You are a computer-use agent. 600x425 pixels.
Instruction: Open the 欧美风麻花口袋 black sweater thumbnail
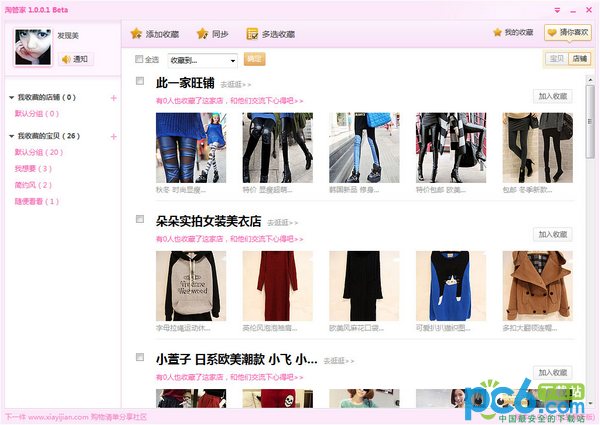point(364,286)
